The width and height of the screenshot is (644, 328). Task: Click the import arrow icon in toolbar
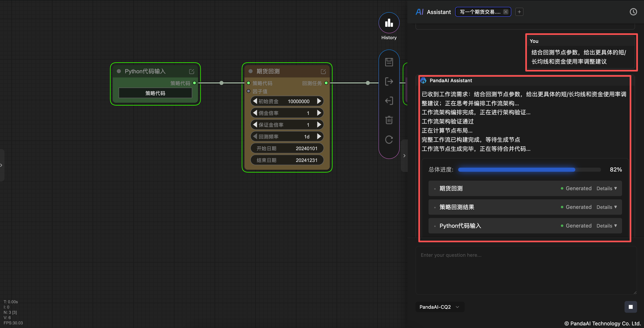click(x=389, y=101)
